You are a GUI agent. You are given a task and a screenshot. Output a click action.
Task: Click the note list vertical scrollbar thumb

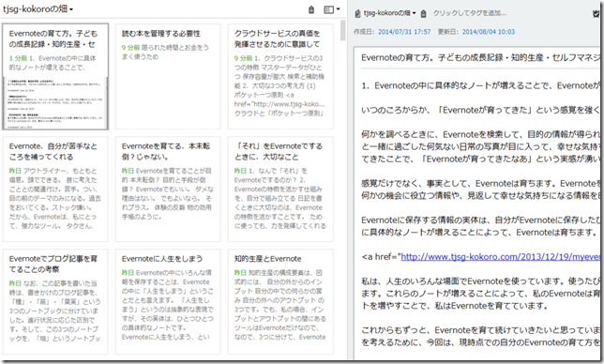click(x=343, y=30)
